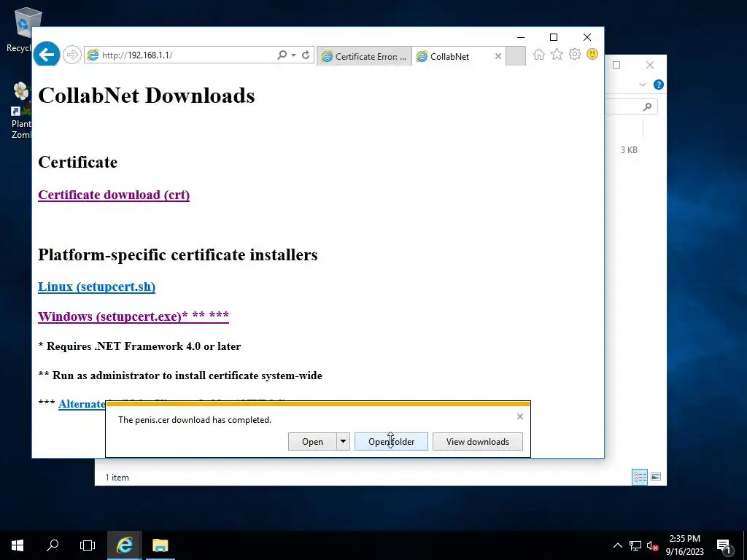Open a new tab with the blank tab button
The width and height of the screenshot is (747, 560).
point(516,56)
